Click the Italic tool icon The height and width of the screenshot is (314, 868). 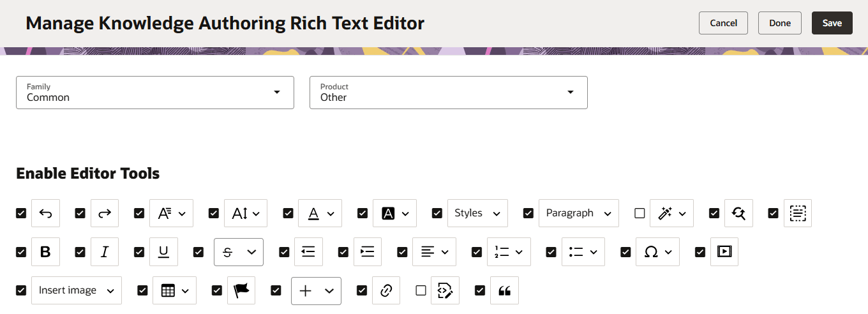tap(105, 251)
